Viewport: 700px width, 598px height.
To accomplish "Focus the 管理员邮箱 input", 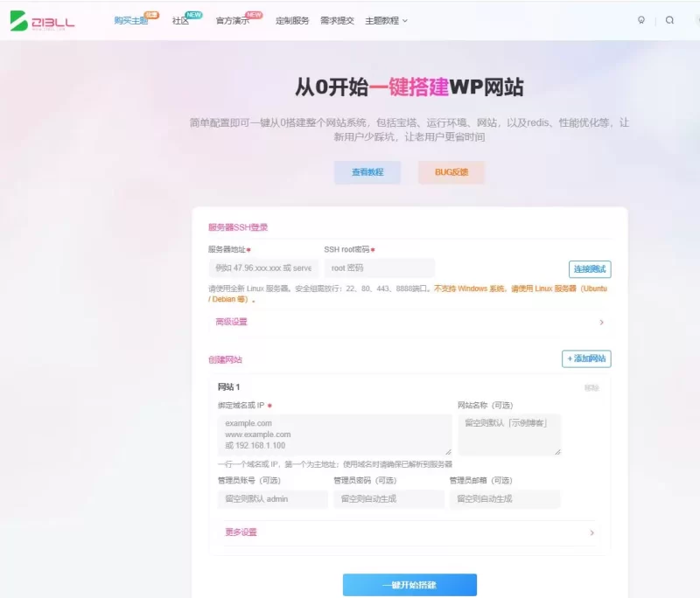I will [x=505, y=499].
